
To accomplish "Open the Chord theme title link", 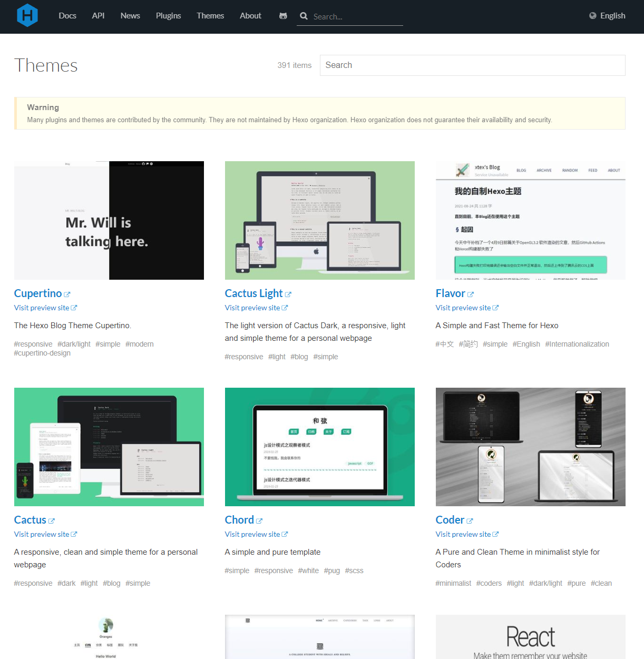I will click(x=240, y=520).
